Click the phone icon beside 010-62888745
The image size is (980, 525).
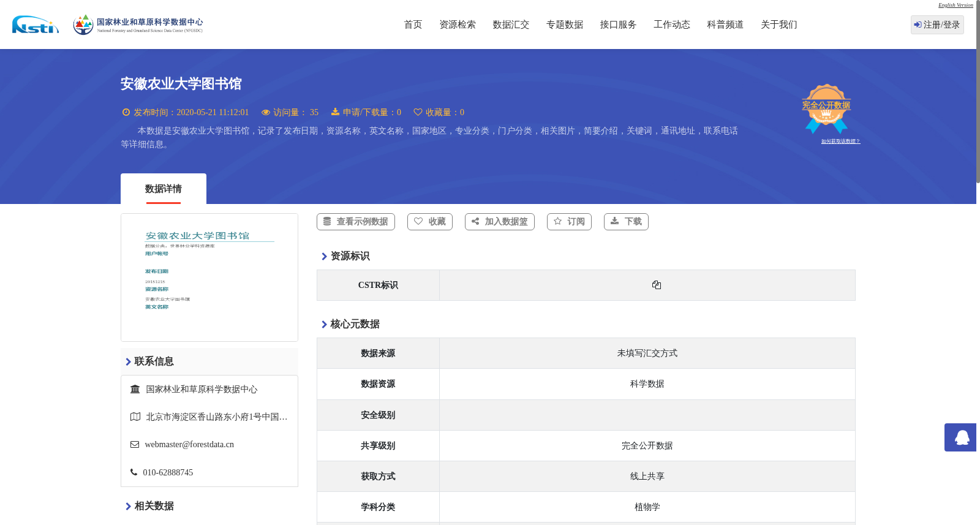tap(134, 472)
